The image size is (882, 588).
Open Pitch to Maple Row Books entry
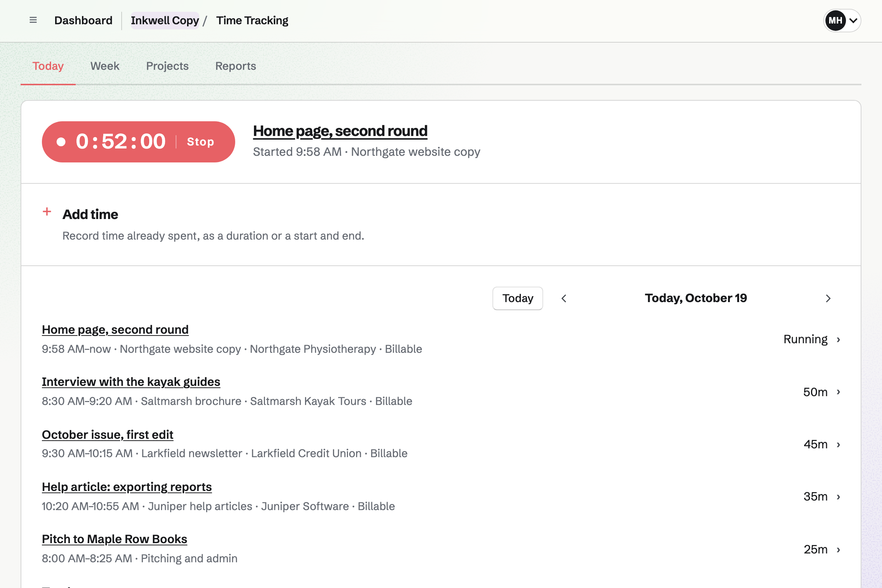[114, 539]
